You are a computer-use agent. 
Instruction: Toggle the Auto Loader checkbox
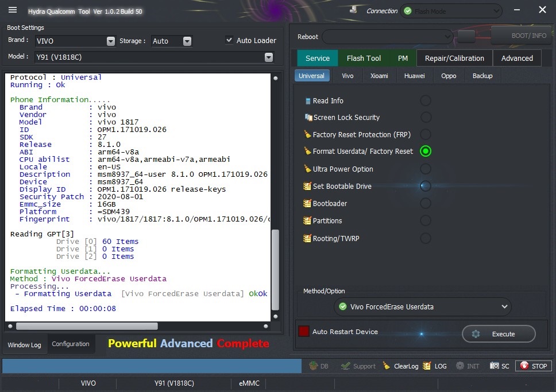(x=229, y=40)
